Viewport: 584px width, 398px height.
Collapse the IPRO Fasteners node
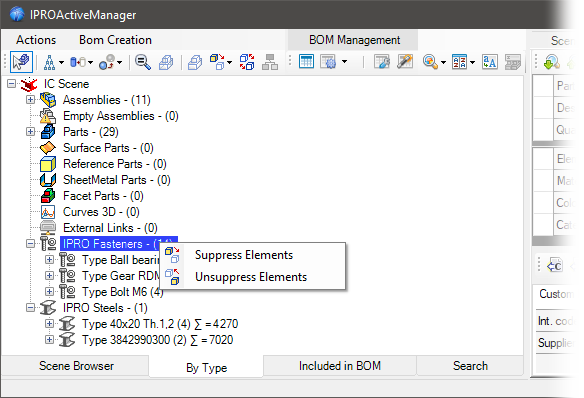tap(31, 244)
